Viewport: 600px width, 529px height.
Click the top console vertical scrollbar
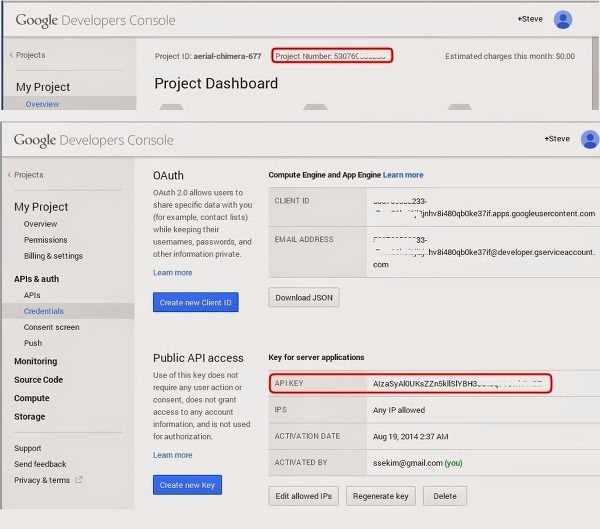tap(595, 73)
